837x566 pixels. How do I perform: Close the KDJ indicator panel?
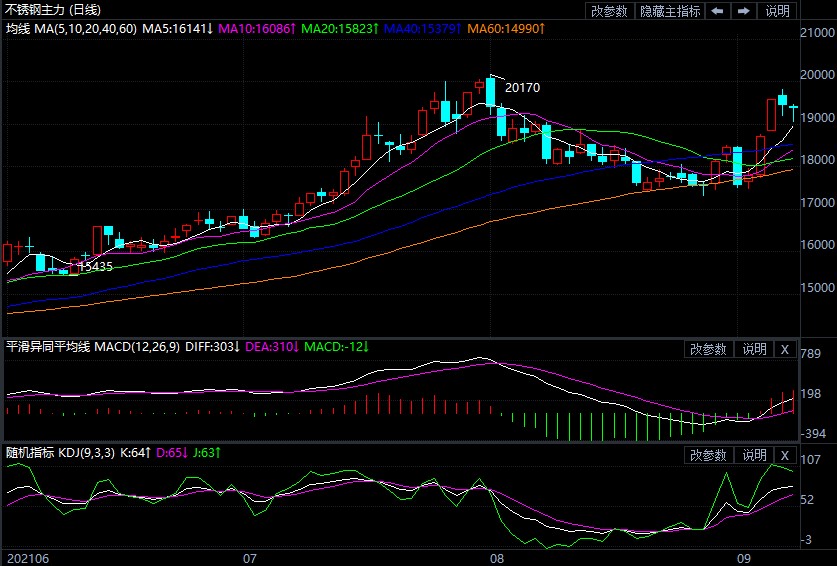click(x=785, y=455)
